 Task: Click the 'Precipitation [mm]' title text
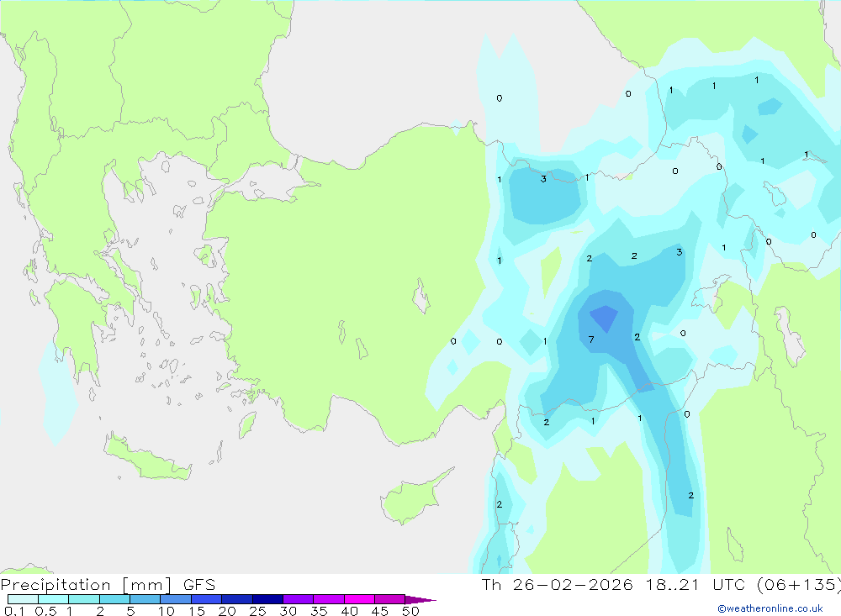tap(86, 585)
